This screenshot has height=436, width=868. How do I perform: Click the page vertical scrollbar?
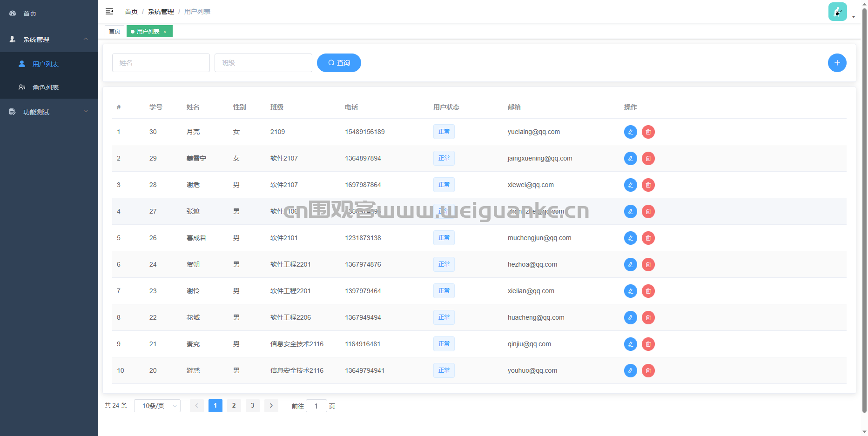[x=864, y=209]
